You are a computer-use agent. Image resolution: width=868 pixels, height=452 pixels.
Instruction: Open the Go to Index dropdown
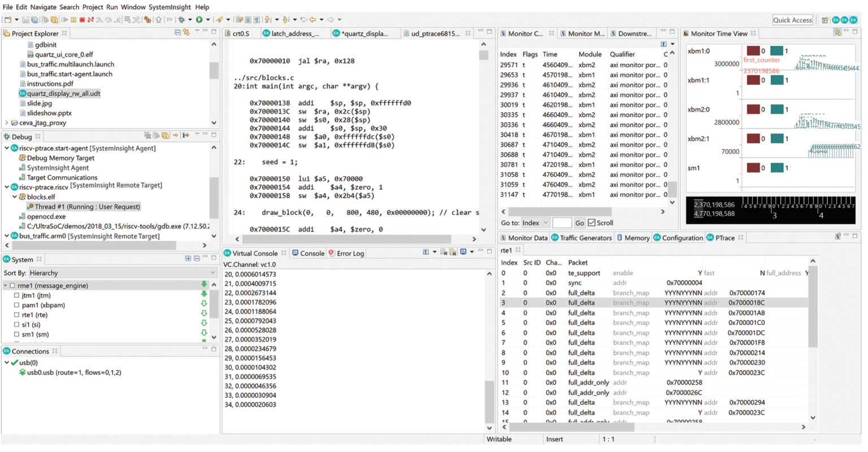pos(535,223)
